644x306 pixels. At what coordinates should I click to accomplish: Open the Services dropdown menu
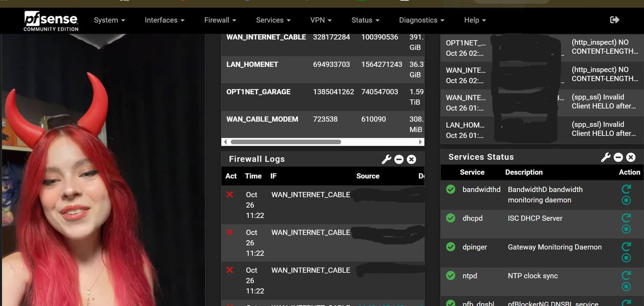click(273, 20)
